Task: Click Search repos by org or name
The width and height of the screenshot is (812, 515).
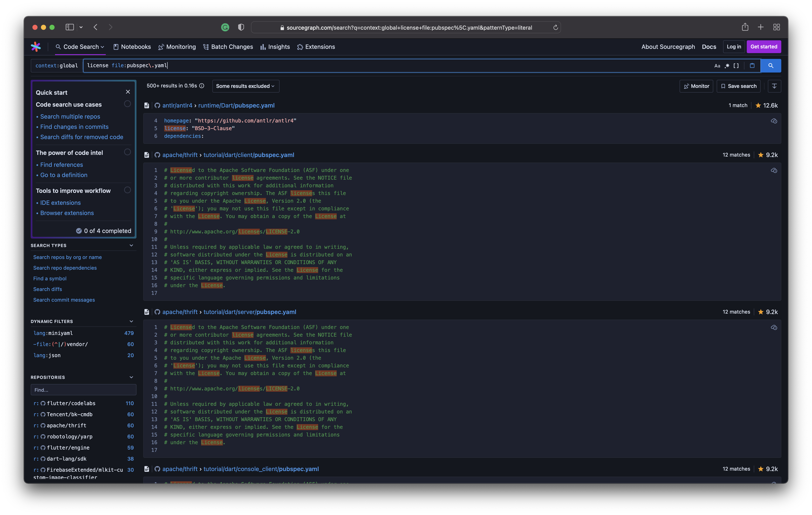Action: [67, 257]
